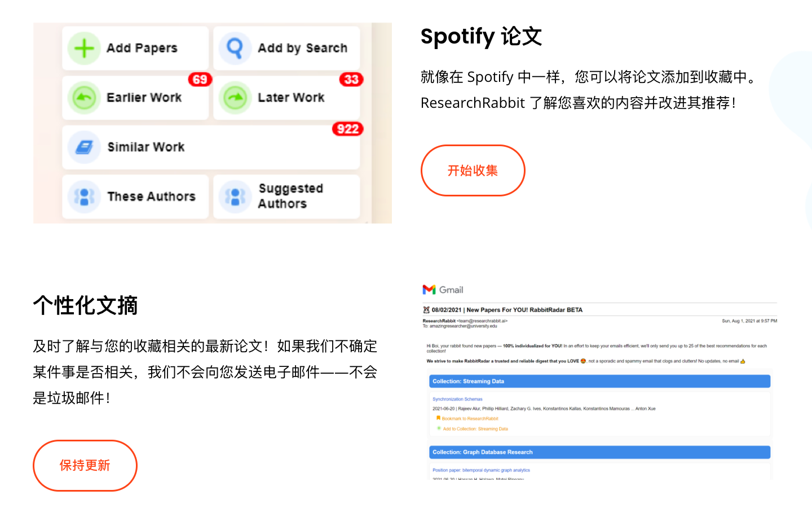Select the Add Papers plus icon
The image size is (812, 508).
click(x=83, y=48)
